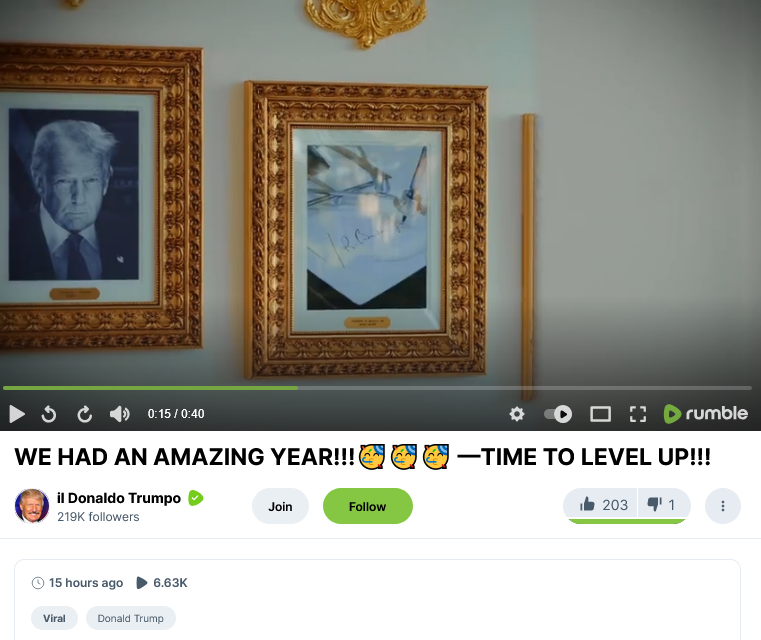Play the video
This screenshot has width=761, height=640.
coord(17,414)
